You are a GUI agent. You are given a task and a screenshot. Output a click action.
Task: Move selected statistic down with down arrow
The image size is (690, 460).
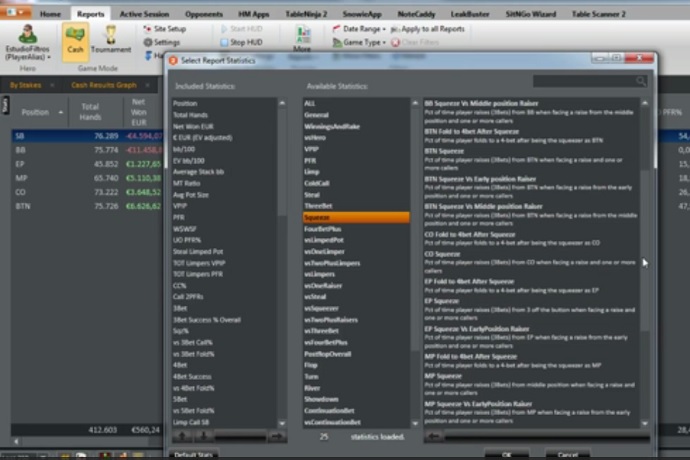click(x=204, y=436)
